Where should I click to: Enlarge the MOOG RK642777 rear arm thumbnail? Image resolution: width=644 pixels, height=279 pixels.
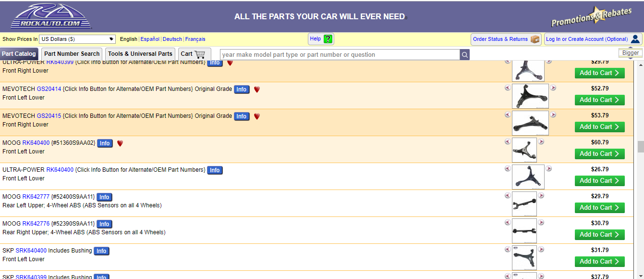click(524, 204)
